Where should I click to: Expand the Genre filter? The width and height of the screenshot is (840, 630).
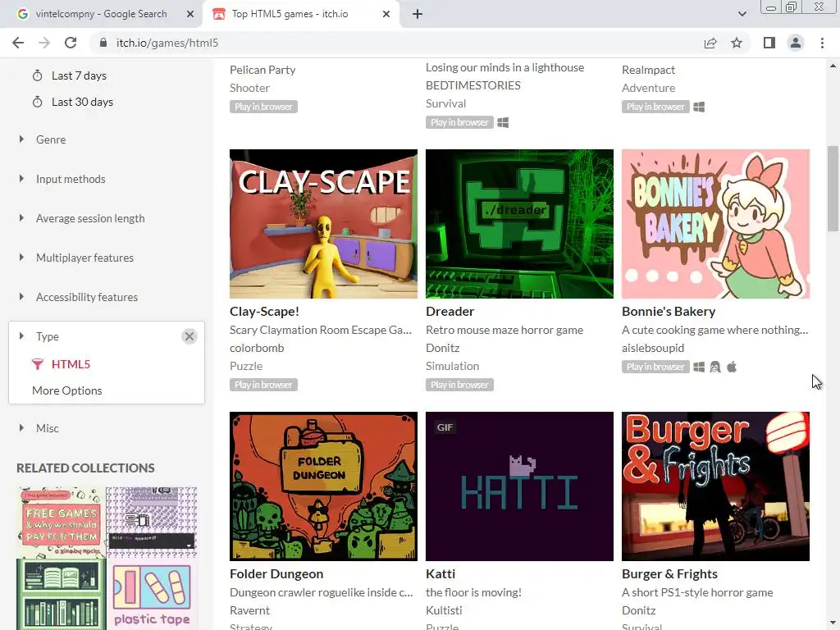pyautogui.click(x=51, y=139)
